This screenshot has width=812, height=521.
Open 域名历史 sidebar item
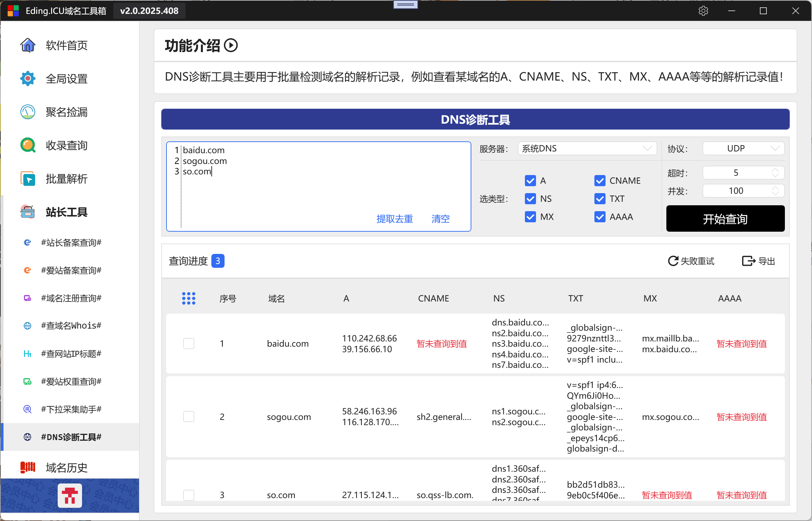coord(66,468)
